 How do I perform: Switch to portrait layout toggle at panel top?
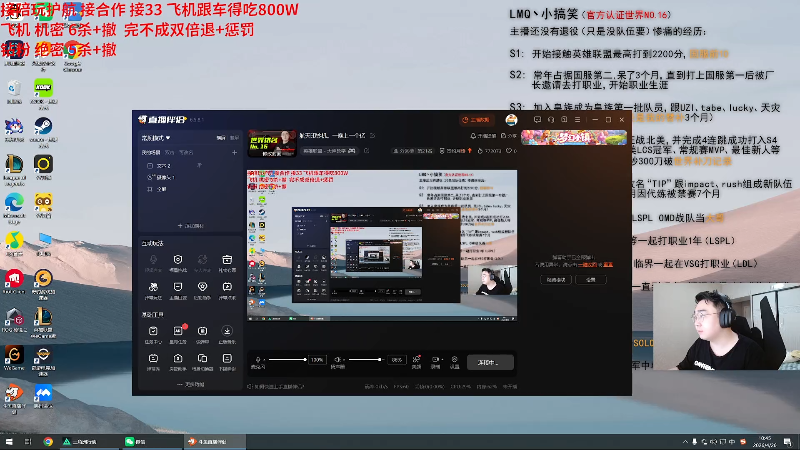(x=234, y=138)
